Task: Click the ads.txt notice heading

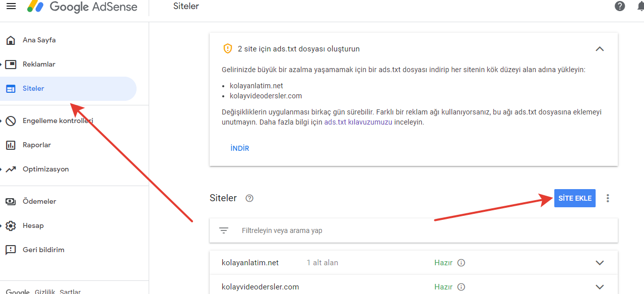Action: tap(299, 49)
